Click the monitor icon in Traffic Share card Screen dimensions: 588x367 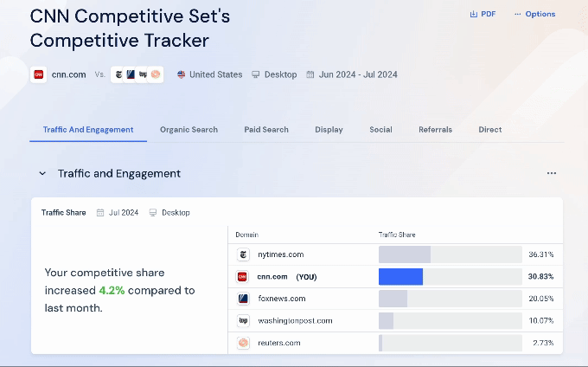pyautogui.click(x=153, y=213)
